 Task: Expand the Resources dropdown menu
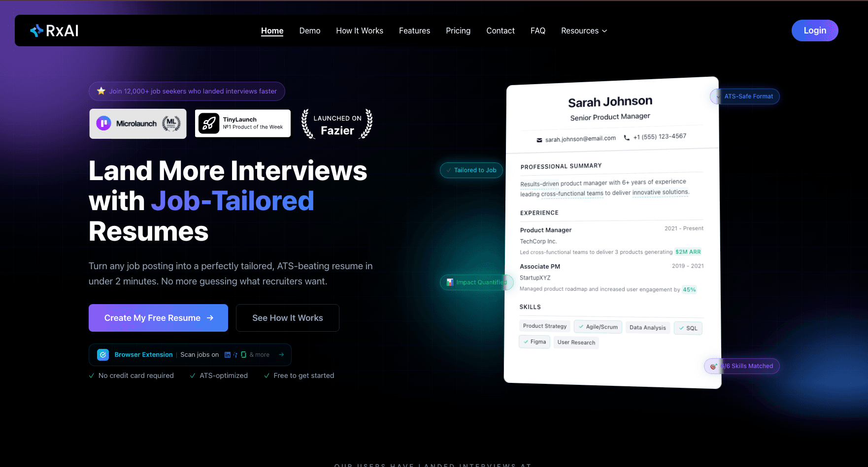click(584, 31)
